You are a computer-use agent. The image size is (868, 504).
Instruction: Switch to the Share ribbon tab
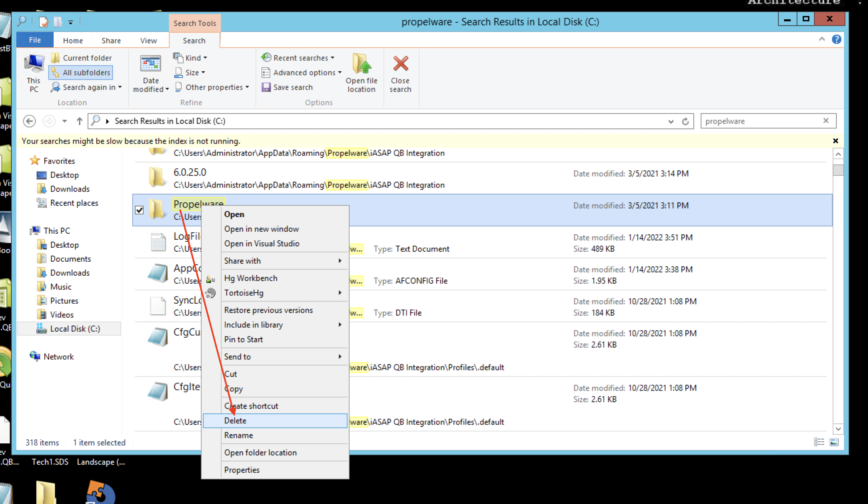coord(111,41)
